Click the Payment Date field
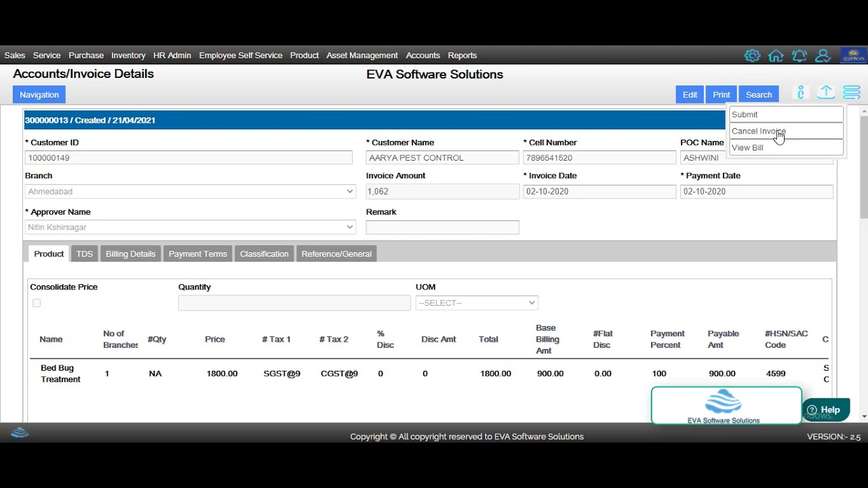This screenshot has height=488, width=868. point(757,192)
